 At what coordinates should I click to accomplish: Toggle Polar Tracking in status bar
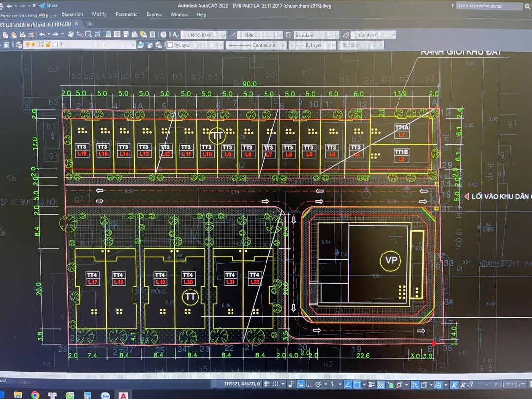click(318, 384)
